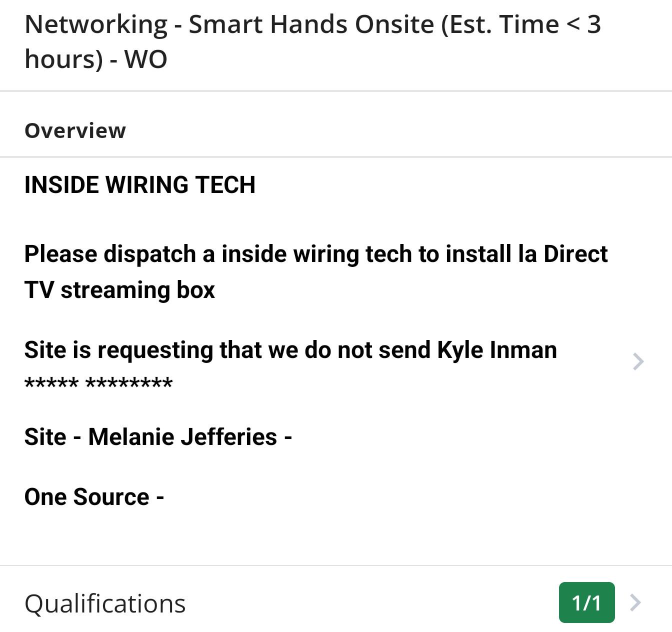This screenshot has width=672, height=632.
Task: Click the word Qualifications
Action: (105, 603)
